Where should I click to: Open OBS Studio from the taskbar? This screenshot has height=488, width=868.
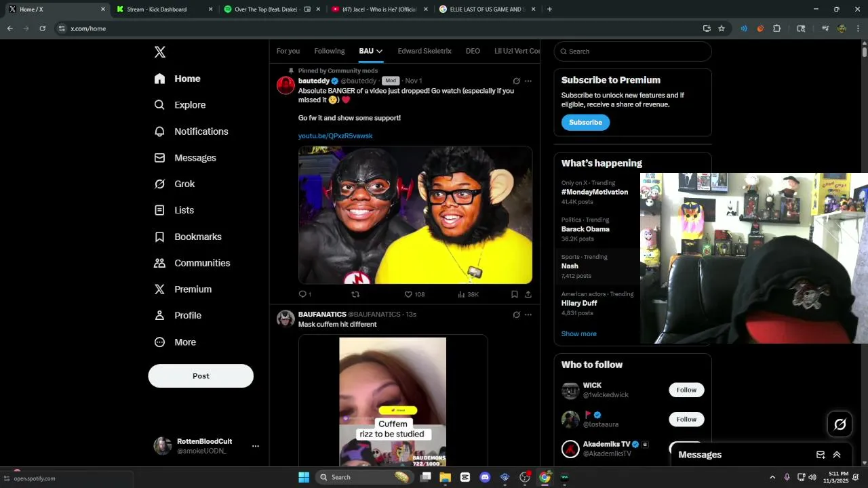point(525,477)
